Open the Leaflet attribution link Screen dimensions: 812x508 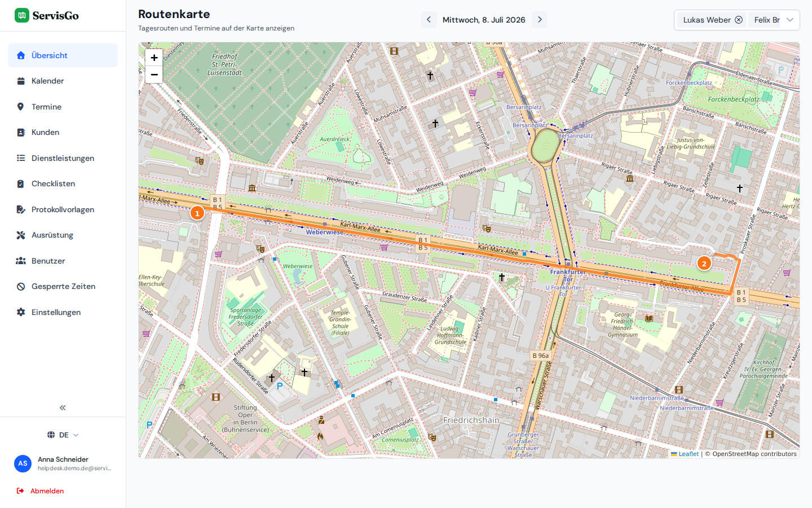coord(685,454)
